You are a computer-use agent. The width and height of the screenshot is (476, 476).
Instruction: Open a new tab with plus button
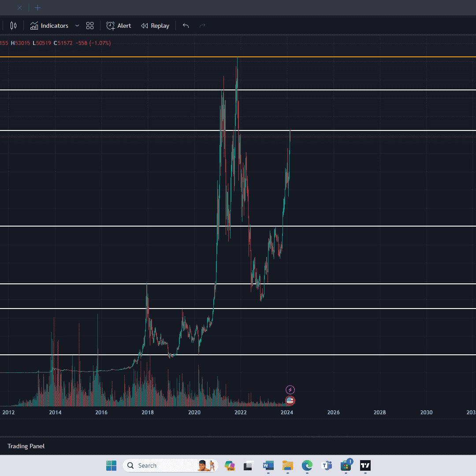38,7
